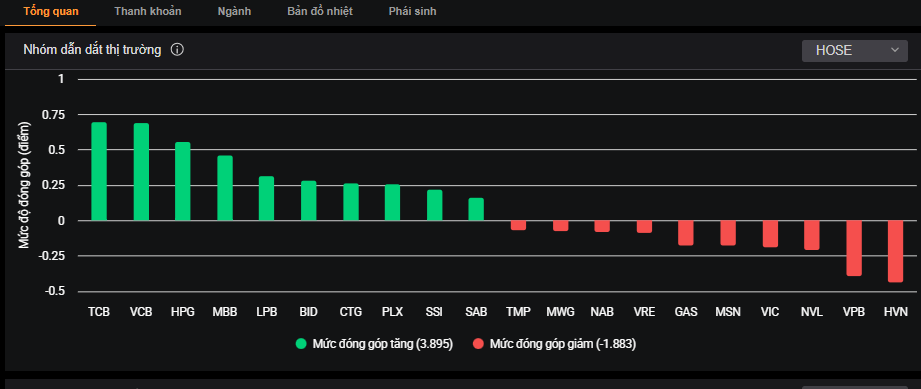921x389 pixels.
Task: Click the MSN ticker label
Action: coord(728,312)
